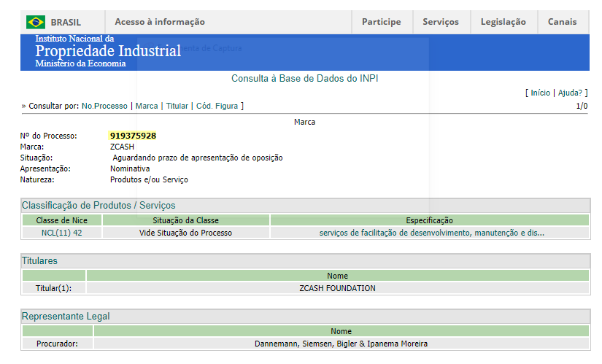Click the Representante Legal section heading
602x364 pixels.
click(66, 316)
